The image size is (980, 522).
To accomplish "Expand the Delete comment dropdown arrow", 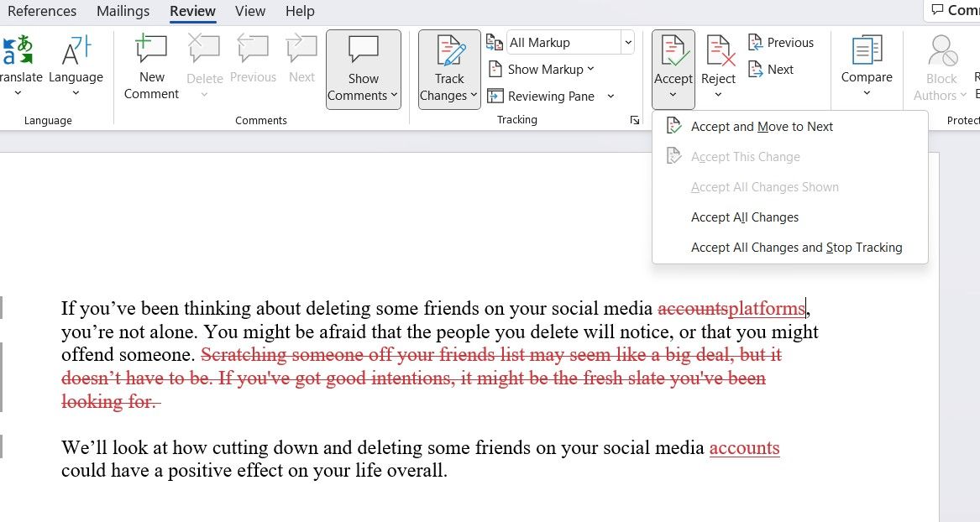I will (204, 95).
